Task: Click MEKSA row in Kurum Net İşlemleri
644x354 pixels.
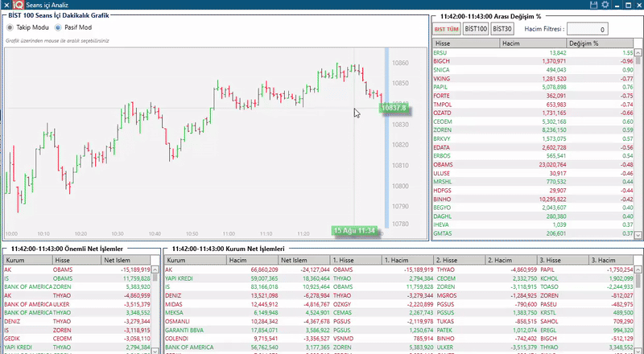Action: tap(399, 313)
